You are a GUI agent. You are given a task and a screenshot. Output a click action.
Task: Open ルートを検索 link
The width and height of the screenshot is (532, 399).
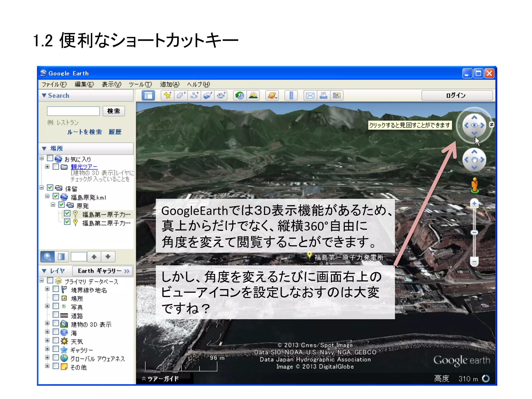tap(84, 132)
